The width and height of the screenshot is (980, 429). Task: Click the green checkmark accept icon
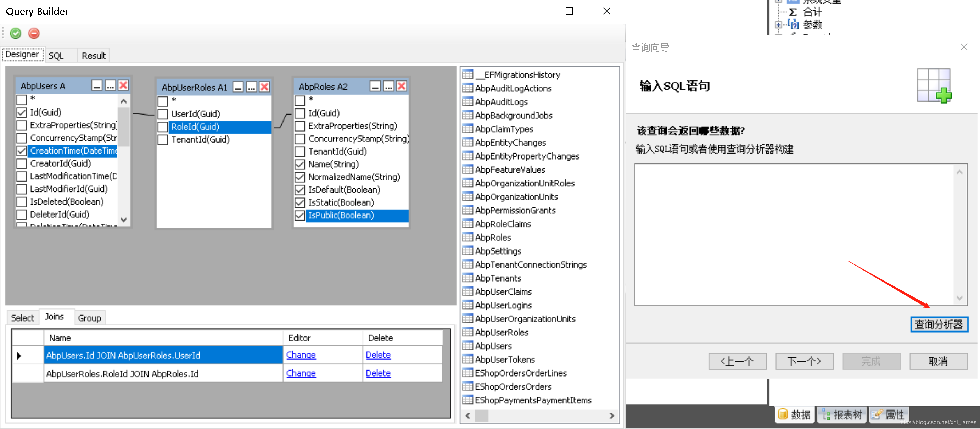pos(16,33)
